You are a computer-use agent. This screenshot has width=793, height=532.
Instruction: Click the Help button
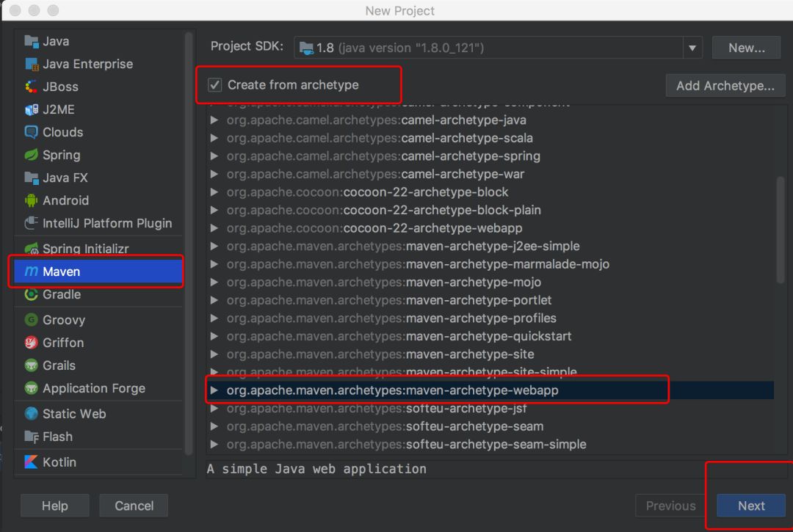click(54, 506)
